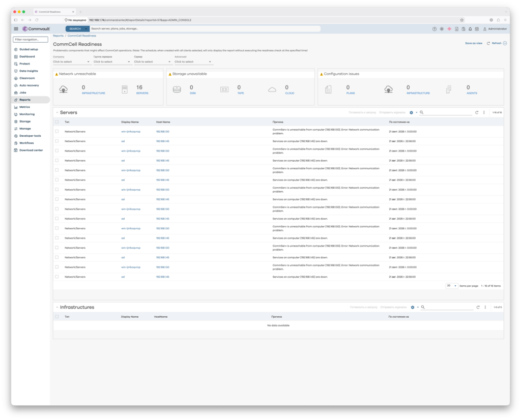The width and height of the screenshot is (521, 420).
Task: Click the Download center sidebar icon
Action: [x=16, y=150]
